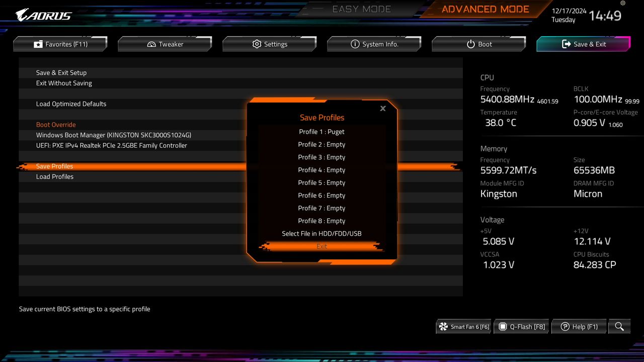
Task: Open Help (F1)
Action: click(579, 327)
